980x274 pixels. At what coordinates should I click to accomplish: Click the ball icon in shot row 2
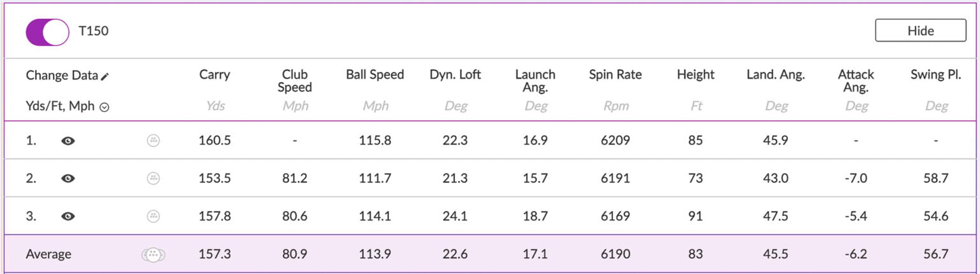pyautogui.click(x=153, y=178)
